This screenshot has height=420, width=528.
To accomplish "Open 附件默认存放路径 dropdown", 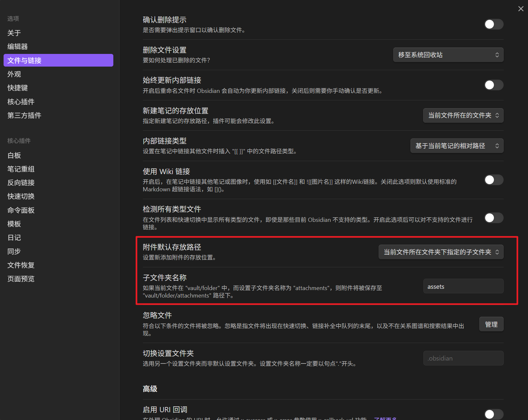I will click(x=441, y=252).
